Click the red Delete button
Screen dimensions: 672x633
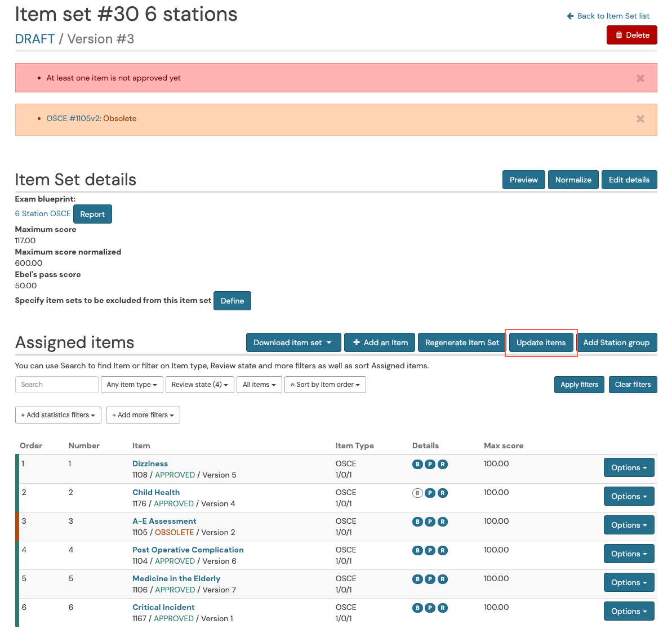pyautogui.click(x=631, y=35)
